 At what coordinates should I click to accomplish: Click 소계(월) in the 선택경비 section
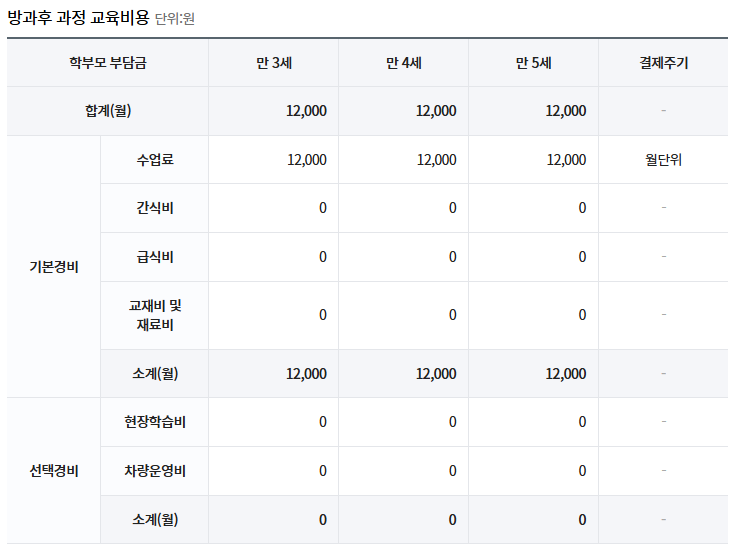tap(155, 520)
